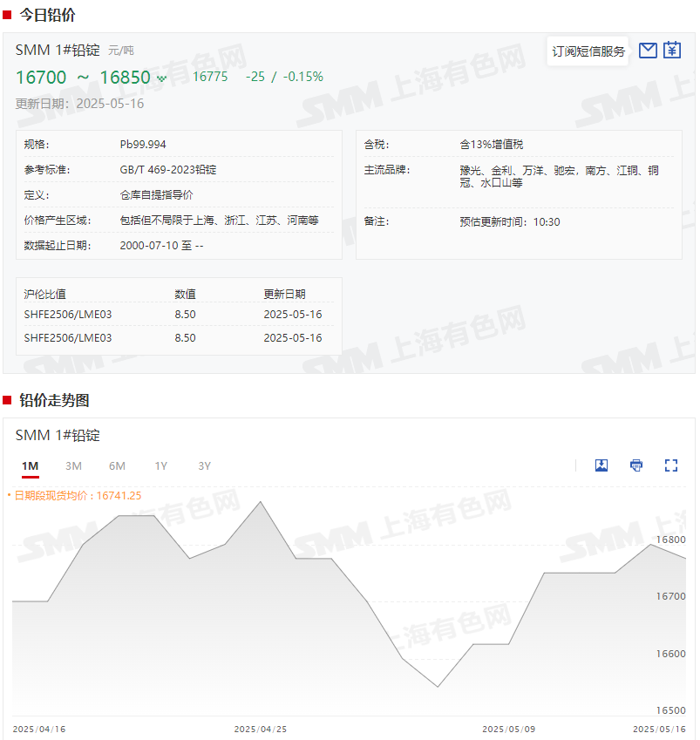Viewport: 700px width, 740px height.
Task: Click the mainstream brands list starting with 豫光
Action: coord(560,176)
